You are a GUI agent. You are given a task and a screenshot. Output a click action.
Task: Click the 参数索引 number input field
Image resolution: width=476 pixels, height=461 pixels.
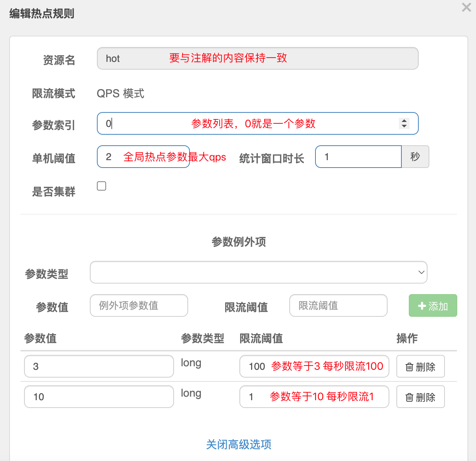coord(248,123)
